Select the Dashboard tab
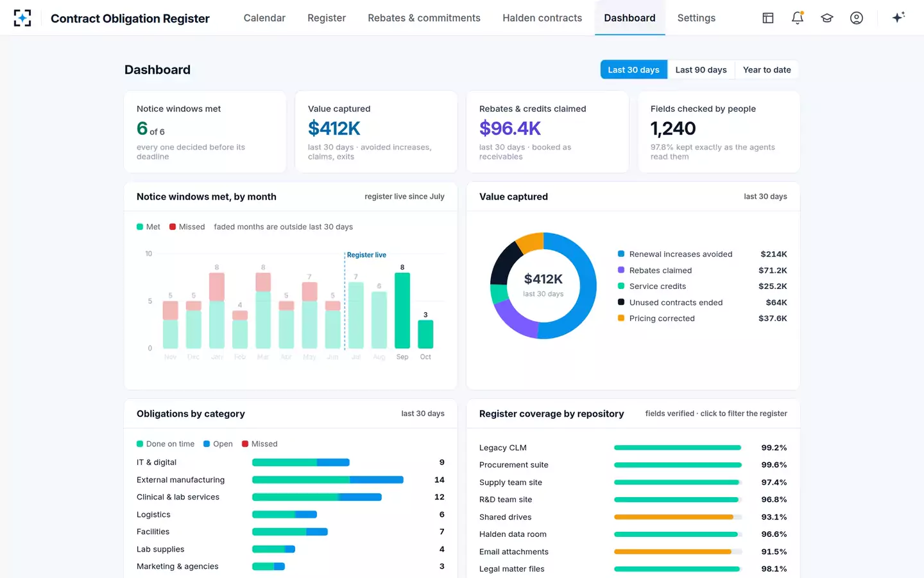The image size is (924, 578). [629, 18]
